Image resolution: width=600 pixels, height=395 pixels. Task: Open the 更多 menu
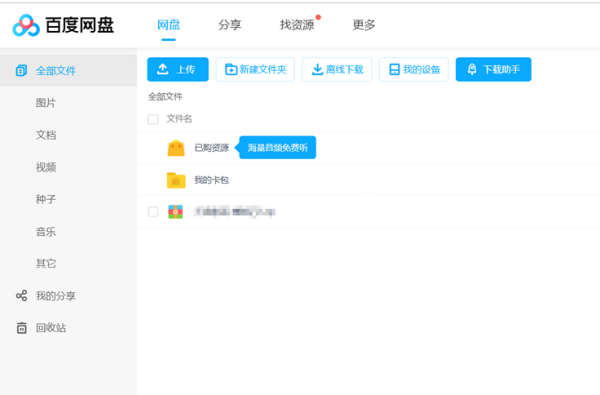(364, 25)
